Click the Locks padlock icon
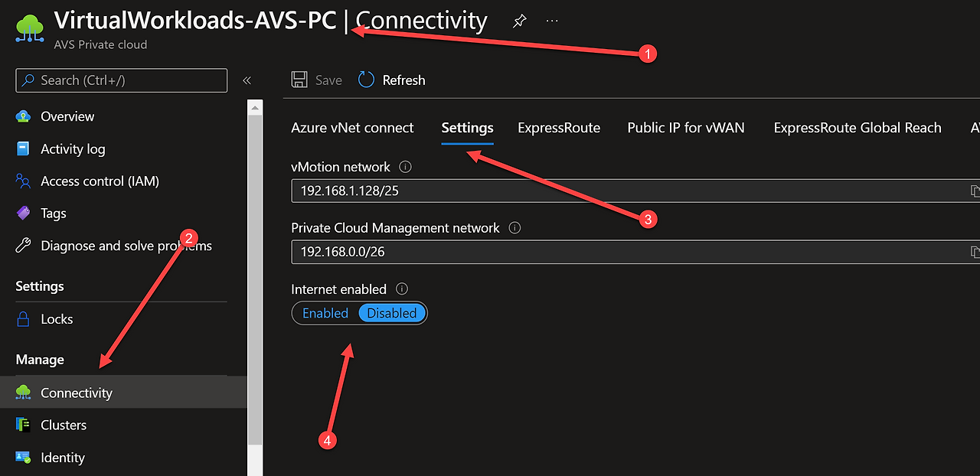 (x=24, y=319)
